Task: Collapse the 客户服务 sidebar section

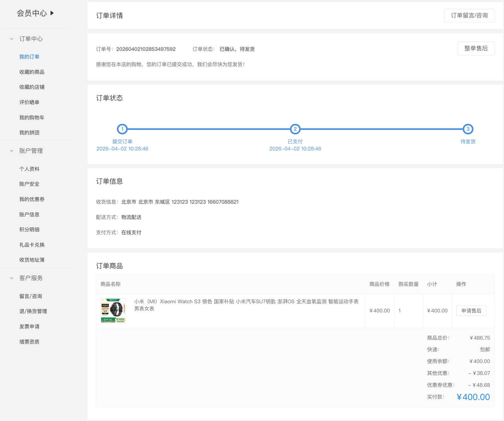Action: (12, 278)
